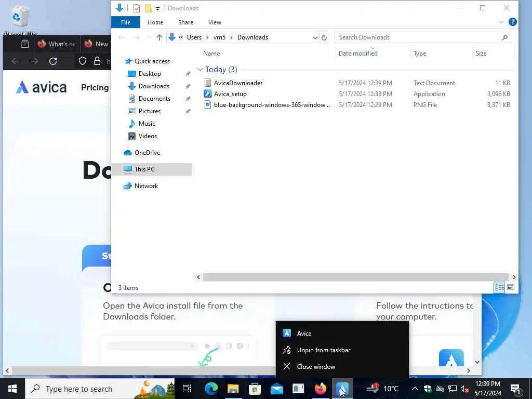Open recent locations dropdown arrow
The height and width of the screenshot is (399, 532).
point(148,37)
